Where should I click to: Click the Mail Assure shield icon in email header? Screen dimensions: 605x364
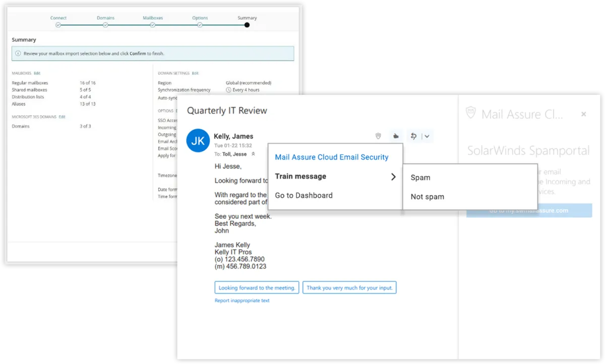click(x=378, y=136)
